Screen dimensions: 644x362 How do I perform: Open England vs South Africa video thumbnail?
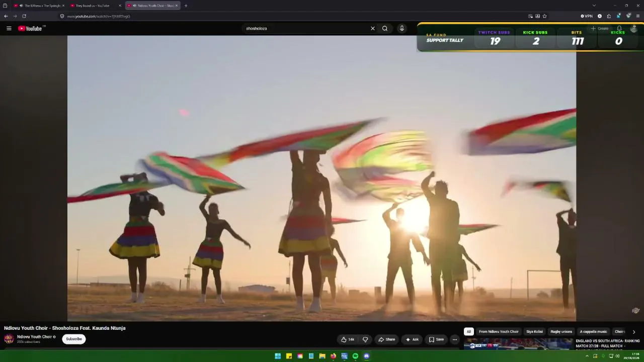tap(518, 344)
